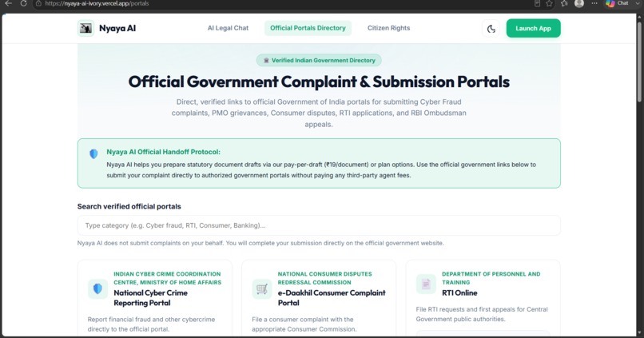Open e-Daakhil Consumer Complaint Portal title
The height and width of the screenshot is (338, 644).
[x=332, y=298]
